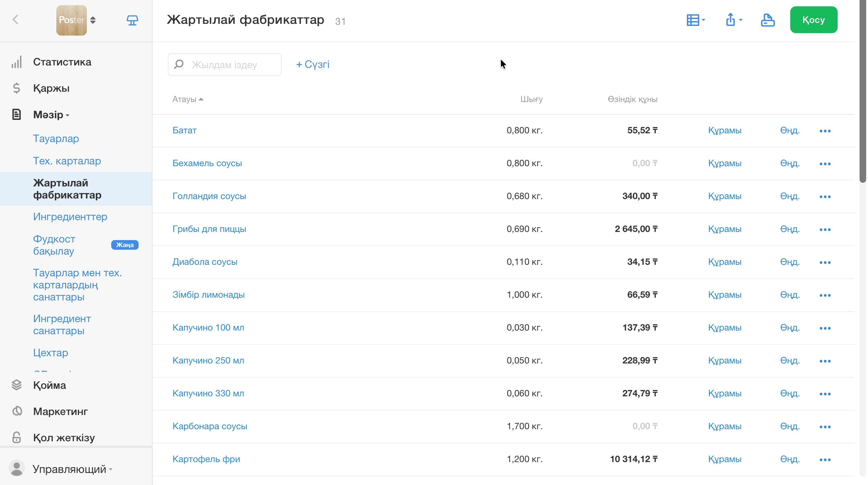Click the green Қосу button
868x485 pixels.
point(813,20)
